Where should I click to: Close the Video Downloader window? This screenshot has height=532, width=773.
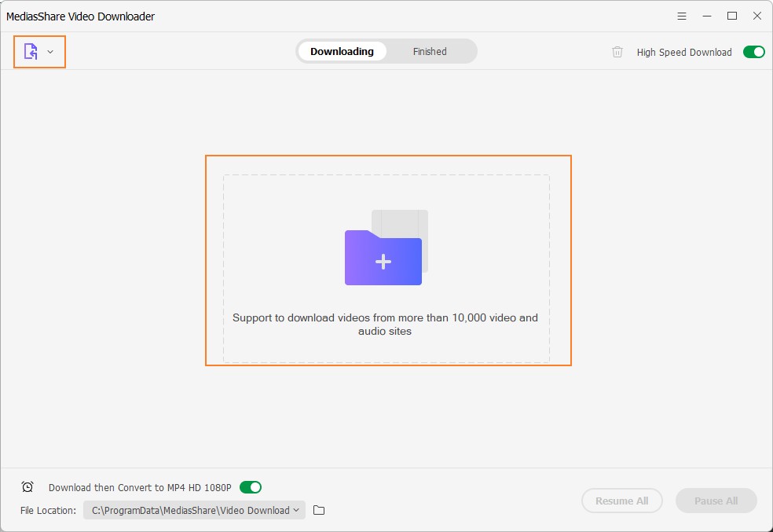[x=757, y=16]
